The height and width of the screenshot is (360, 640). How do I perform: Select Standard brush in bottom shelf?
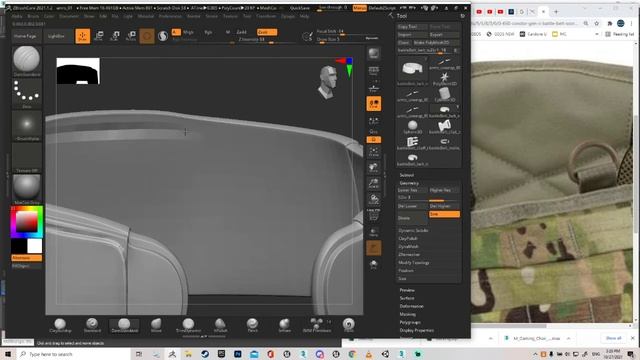tap(92, 325)
